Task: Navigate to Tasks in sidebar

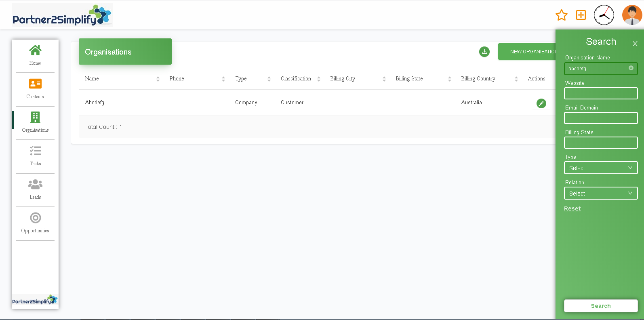Action: click(35, 156)
